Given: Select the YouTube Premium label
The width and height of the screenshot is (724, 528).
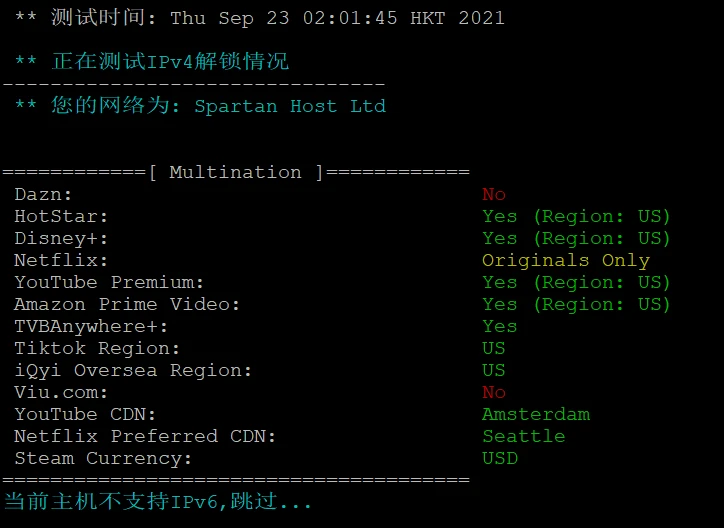Looking at the screenshot, I should click(x=109, y=282).
